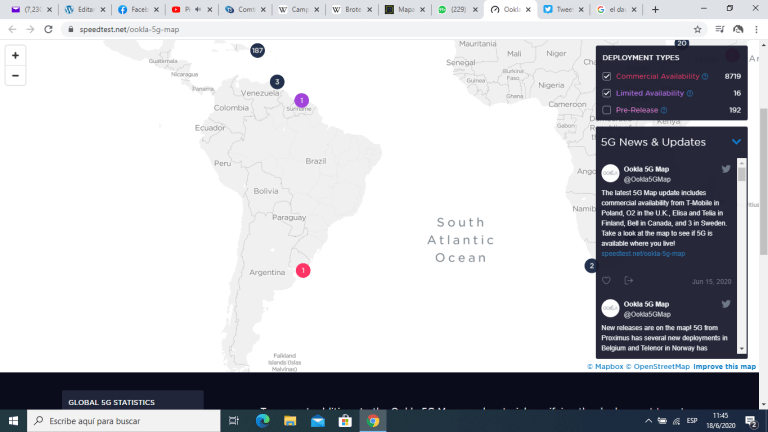The height and width of the screenshot is (432, 768).
Task: Open OpenStreetMap attribution link
Action: pyautogui.click(x=657, y=366)
